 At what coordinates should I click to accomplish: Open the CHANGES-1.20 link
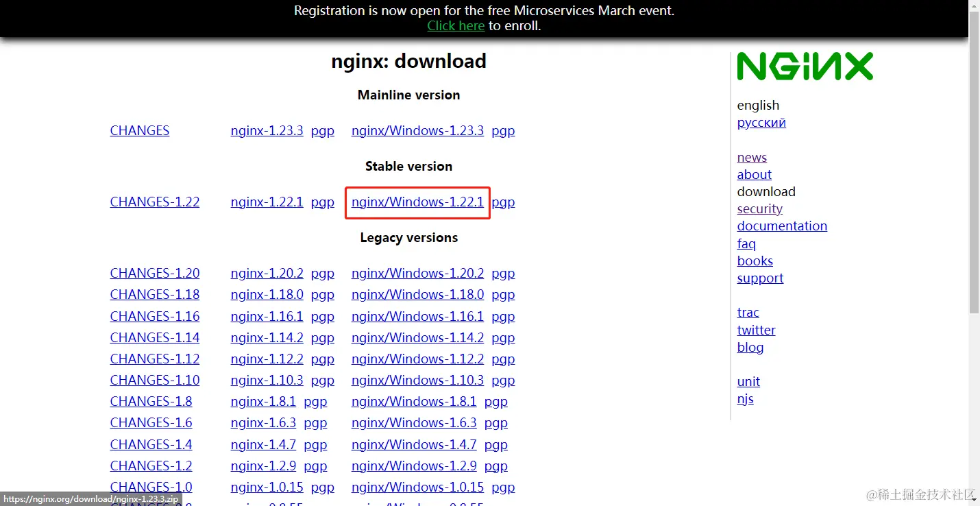pos(155,274)
